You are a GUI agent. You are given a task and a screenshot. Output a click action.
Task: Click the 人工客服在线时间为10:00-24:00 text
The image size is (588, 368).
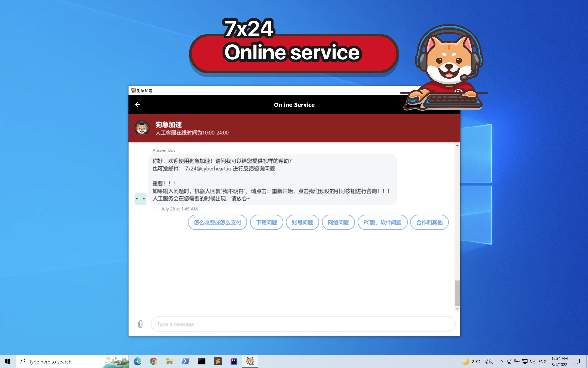(192, 133)
